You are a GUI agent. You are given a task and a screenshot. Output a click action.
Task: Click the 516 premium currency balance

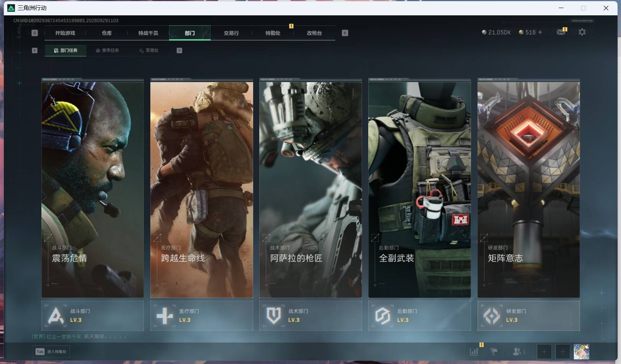click(x=527, y=32)
